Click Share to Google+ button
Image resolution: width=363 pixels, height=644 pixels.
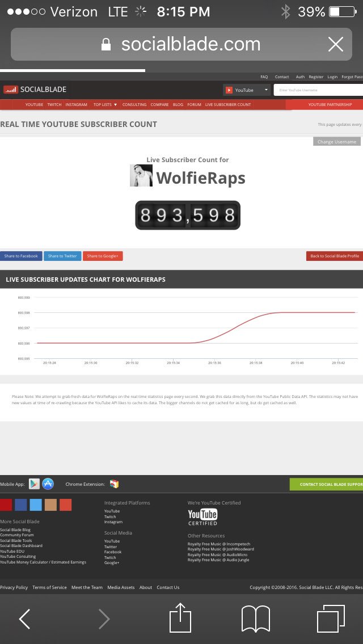(103, 256)
